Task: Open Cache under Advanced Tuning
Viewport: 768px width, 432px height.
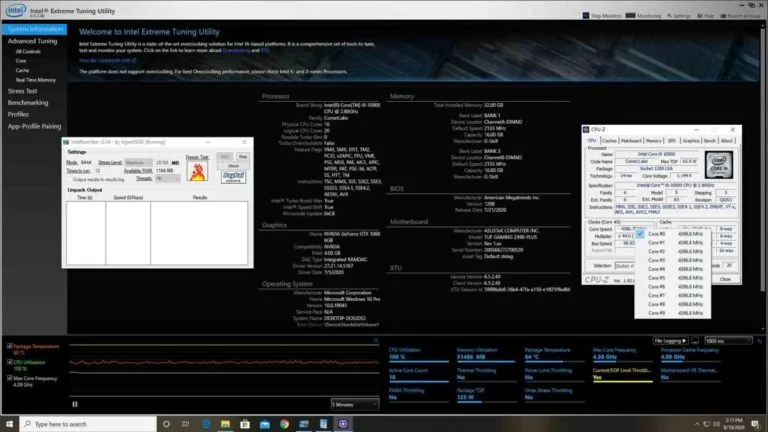Action: point(22,71)
